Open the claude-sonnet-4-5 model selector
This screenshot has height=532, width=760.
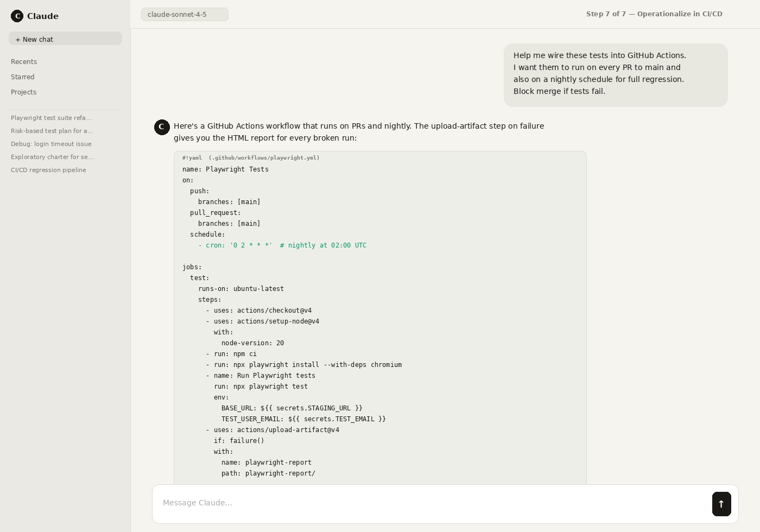[x=185, y=14]
